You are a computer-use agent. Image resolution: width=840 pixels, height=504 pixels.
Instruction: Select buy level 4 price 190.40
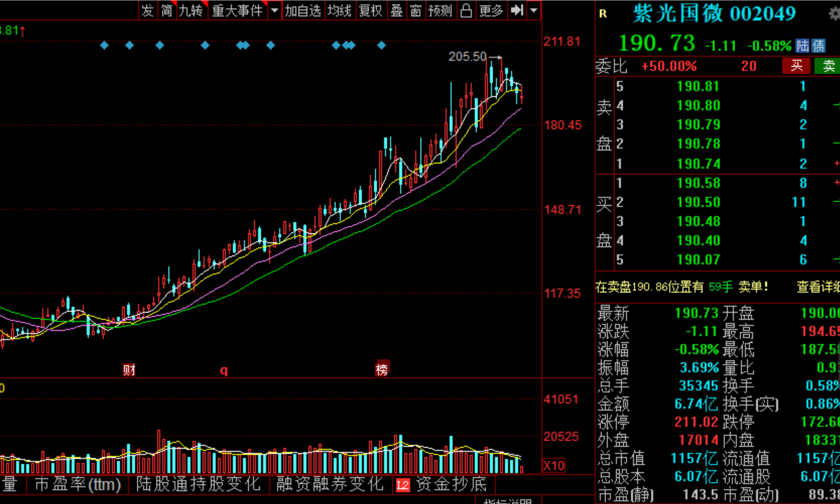[698, 241]
